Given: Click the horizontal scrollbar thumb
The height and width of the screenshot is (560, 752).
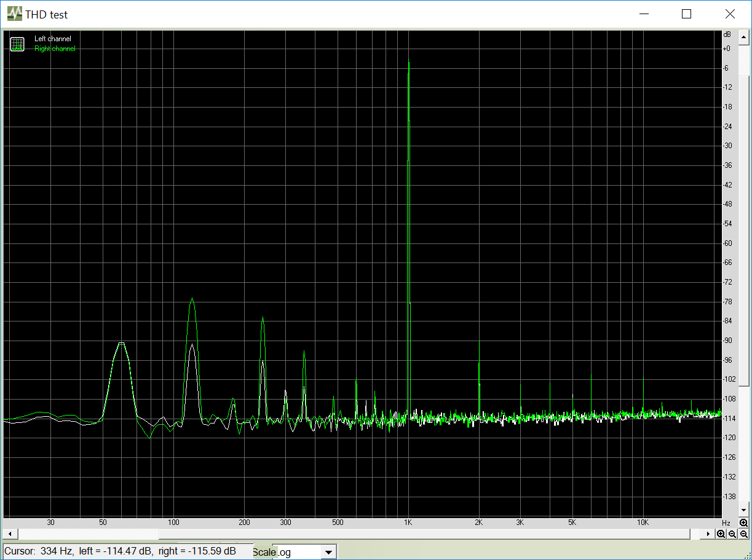Looking at the screenshot, I should [424, 534].
